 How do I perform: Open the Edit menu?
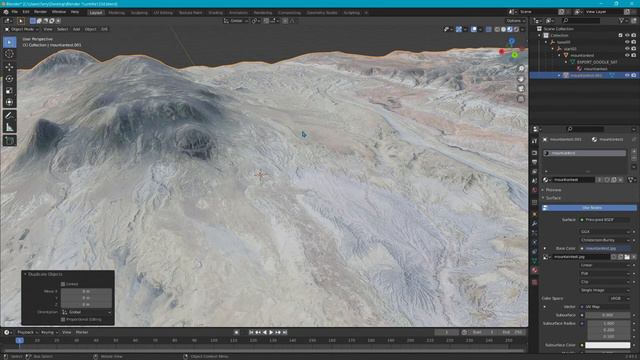[26, 12]
